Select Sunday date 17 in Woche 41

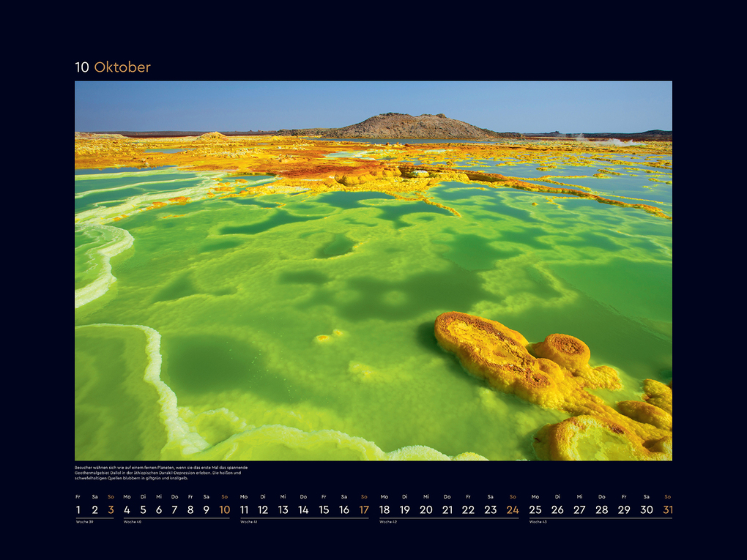point(363,508)
